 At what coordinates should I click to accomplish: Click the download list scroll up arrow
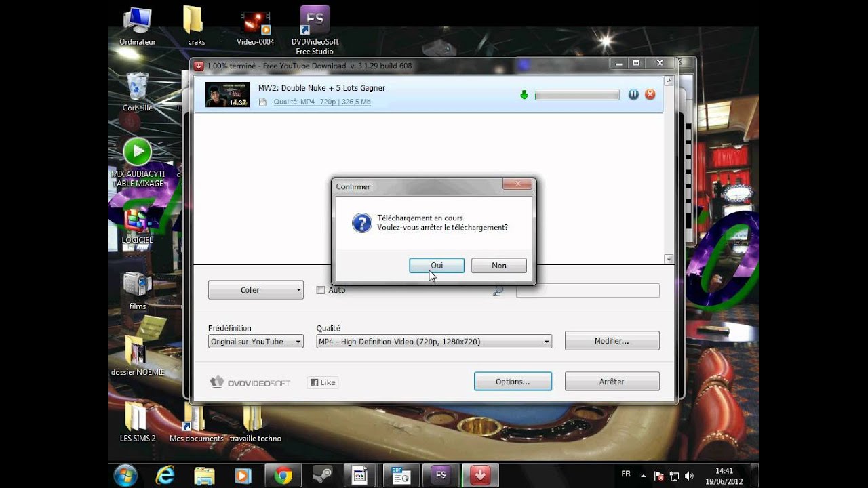[x=669, y=81]
